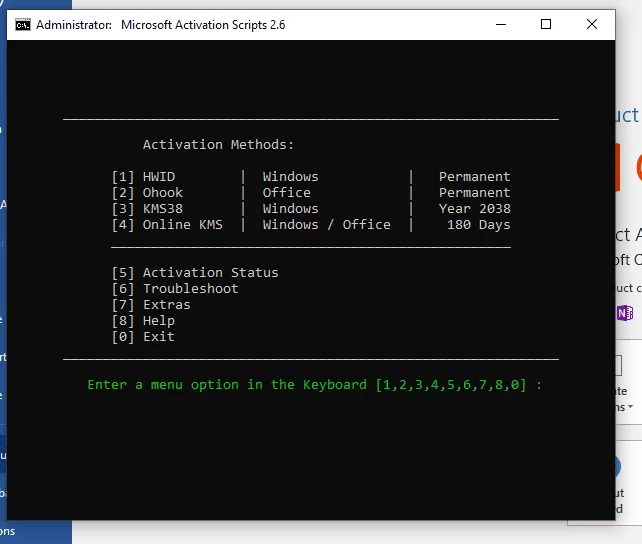Click the '[6] Troubleshoot' line

coord(175,289)
